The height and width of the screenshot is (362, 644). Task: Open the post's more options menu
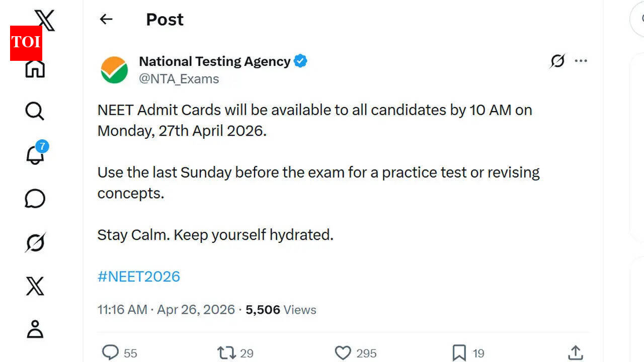pyautogui.click(x=581, y=61)
